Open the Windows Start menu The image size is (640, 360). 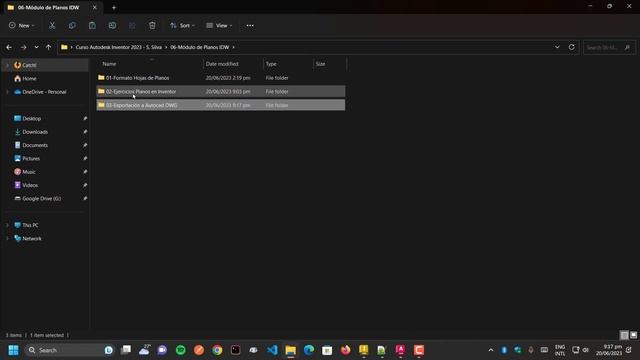[x=13, y=350]
